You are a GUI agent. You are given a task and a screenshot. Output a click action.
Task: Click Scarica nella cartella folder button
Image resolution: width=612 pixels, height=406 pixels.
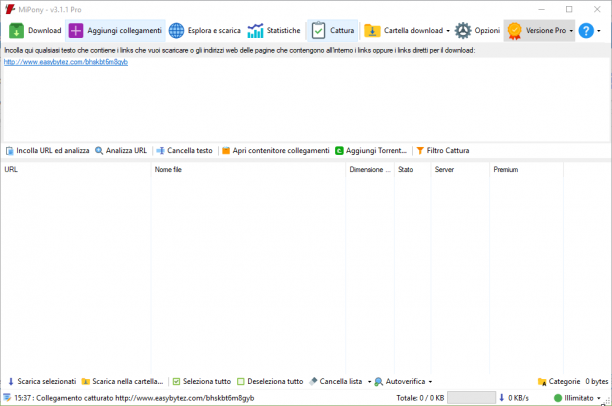[123, 381]
